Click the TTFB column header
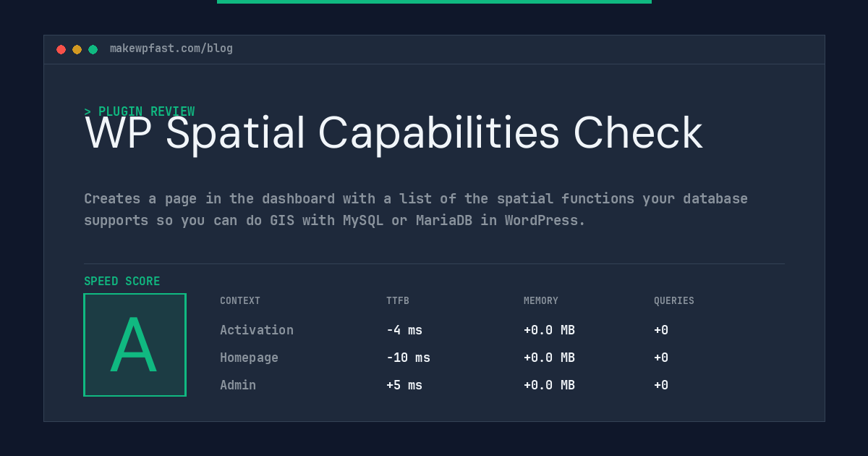 [398, 301]
